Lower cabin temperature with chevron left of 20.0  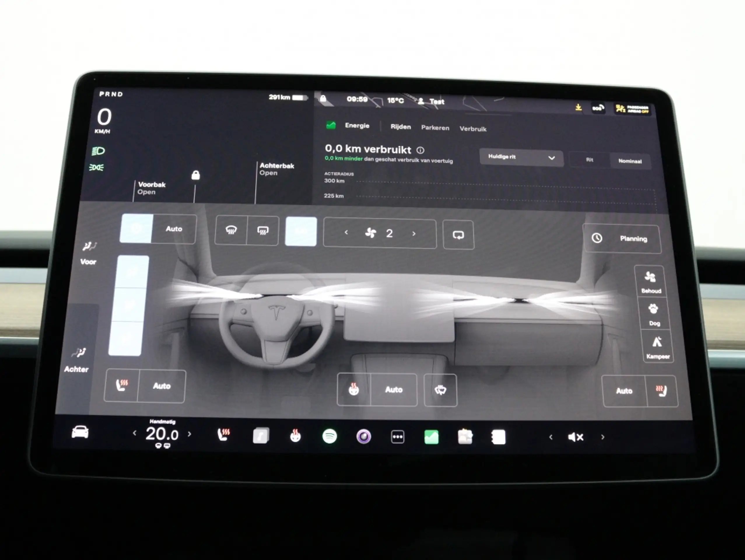point(135,433)
